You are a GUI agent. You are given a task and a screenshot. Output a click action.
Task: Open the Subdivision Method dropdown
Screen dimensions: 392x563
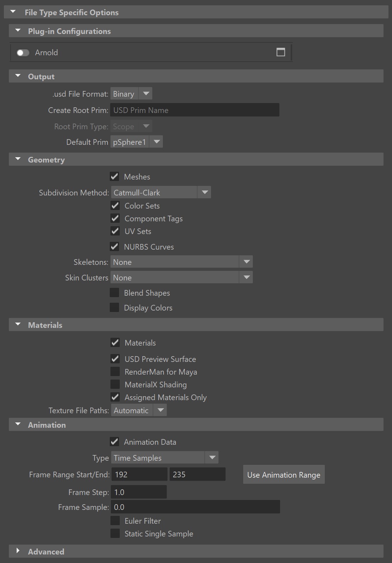tap(161, 193)
